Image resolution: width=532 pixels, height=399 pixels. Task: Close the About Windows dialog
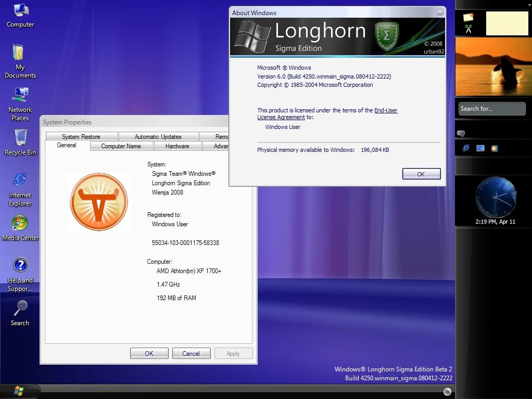coord(440,12)
